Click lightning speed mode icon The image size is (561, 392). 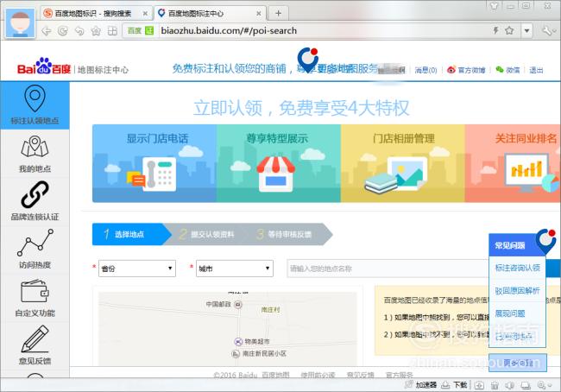[496, 30]
